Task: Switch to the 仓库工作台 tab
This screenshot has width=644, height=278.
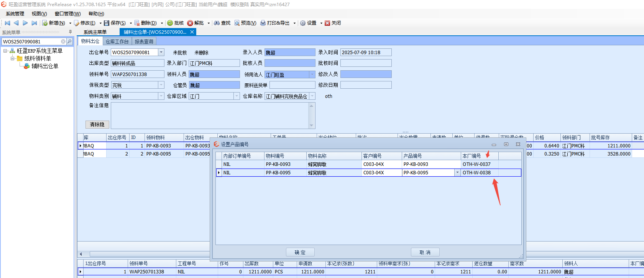Action: [117, 41]
